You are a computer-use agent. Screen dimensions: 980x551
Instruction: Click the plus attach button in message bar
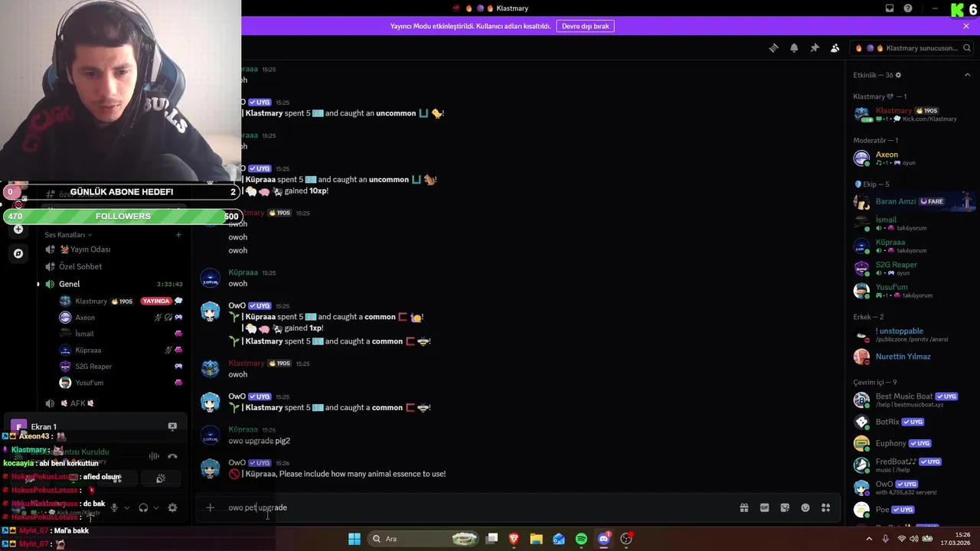coord(210,507)
